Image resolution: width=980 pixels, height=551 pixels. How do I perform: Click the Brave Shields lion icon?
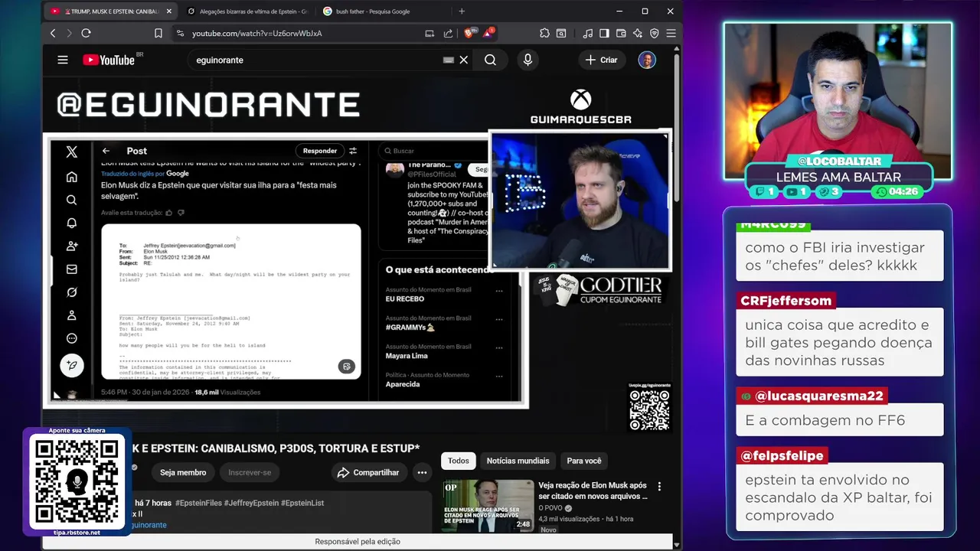(469, 33)
